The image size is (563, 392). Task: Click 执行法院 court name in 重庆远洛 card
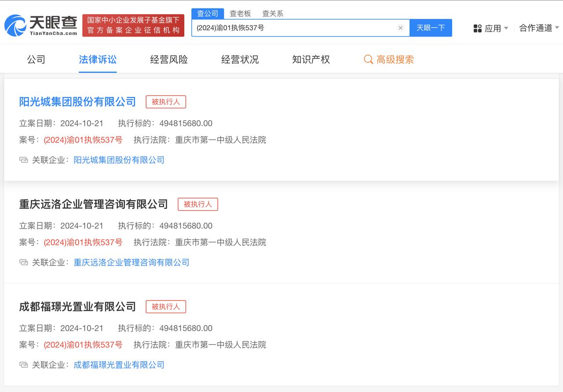pyautogui.click(x=221, y=242)
